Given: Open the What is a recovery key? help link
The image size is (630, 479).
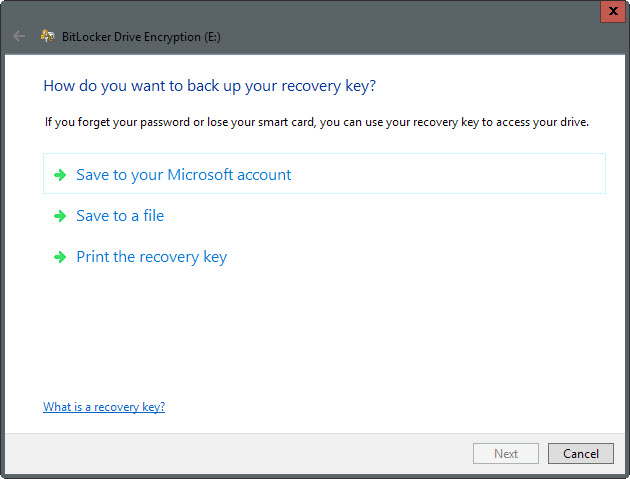Looking at the screenshot, I should click(x=104, y=407).
